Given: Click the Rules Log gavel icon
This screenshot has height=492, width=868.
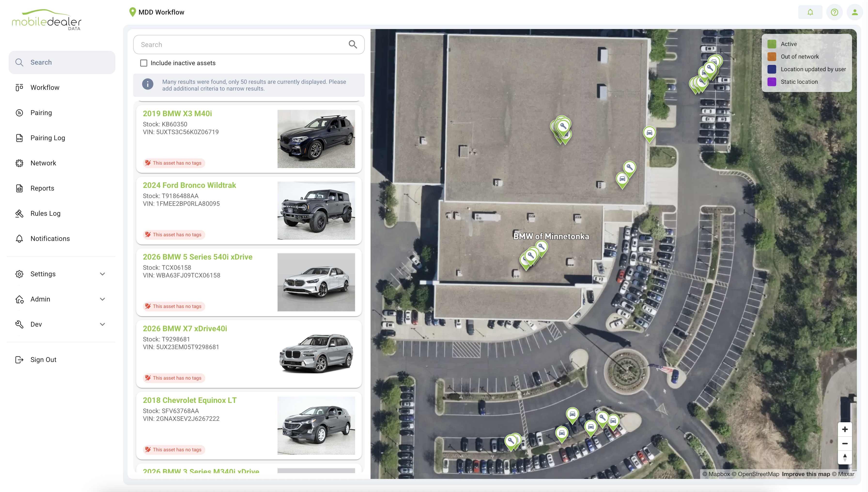Looking at the screenshot, I should [x=19, y=214].
